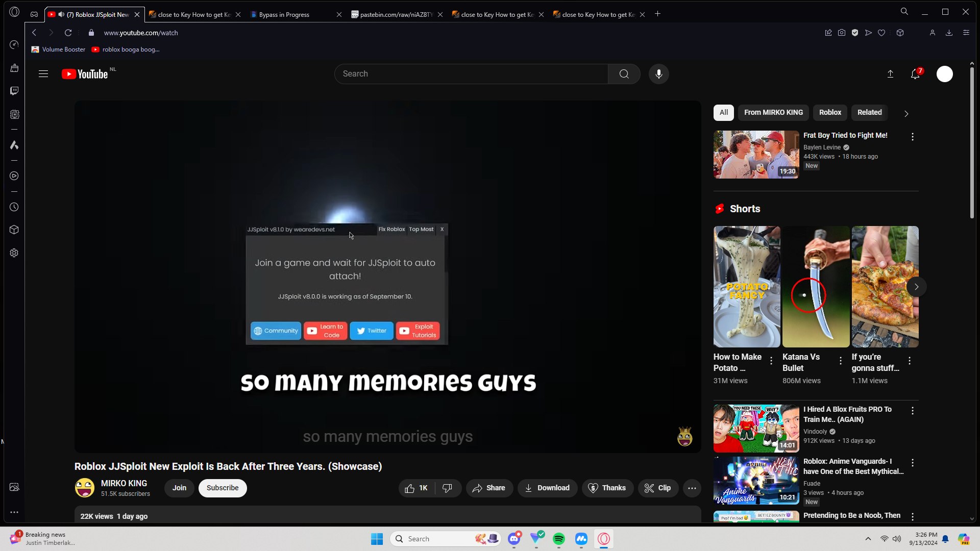
Task: Download the video
Action: tap(547, 488)
